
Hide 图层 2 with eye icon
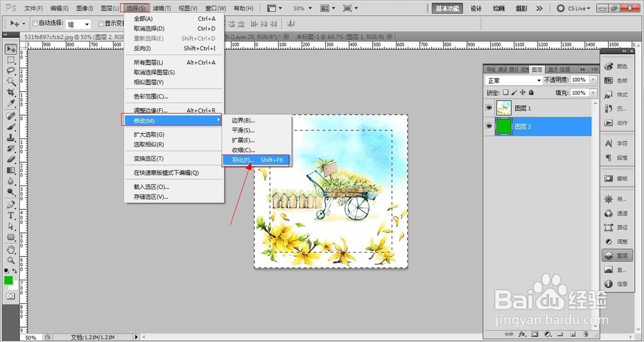(489, 126)
